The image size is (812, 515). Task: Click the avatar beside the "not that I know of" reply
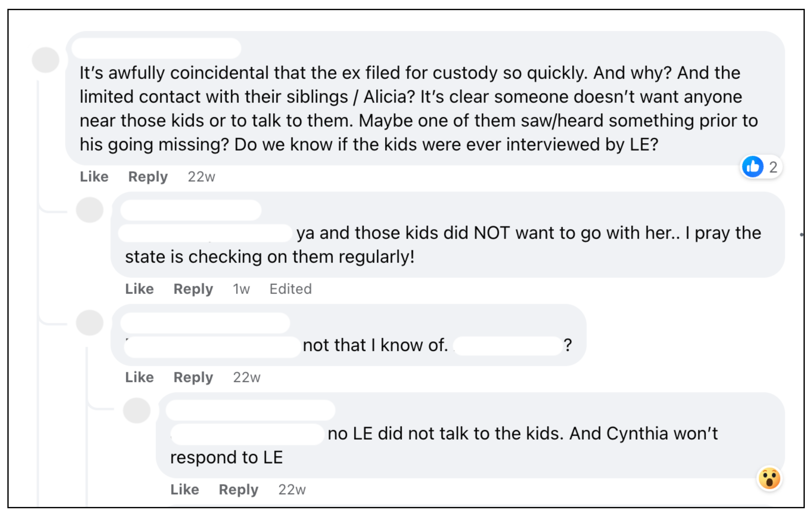tap(89, 323)
